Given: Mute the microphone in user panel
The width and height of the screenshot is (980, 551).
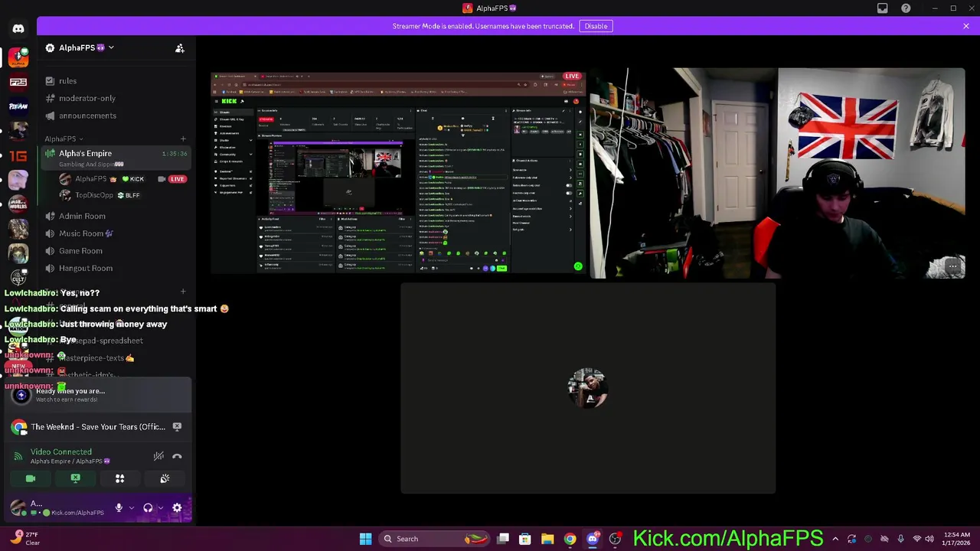Looking at the screenshot, I should pos(119,508).
